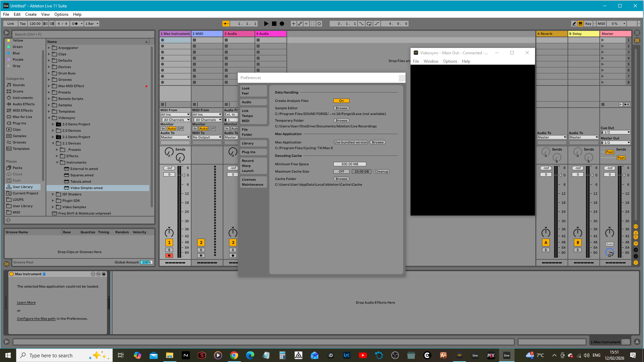Click the Arrangement Record button
The width and height of the screenshot is (644, 362).
[x=282, y=24]
